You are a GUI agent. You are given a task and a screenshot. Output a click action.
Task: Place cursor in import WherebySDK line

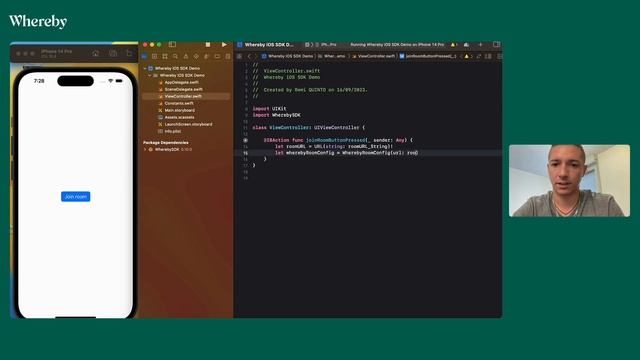pos(276,115)
